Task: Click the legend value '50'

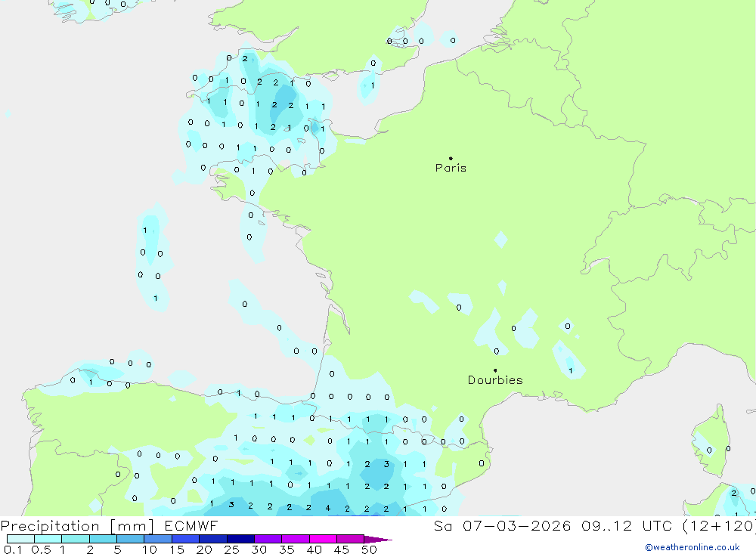Action: pyautogui.click(x=369, y=549)
